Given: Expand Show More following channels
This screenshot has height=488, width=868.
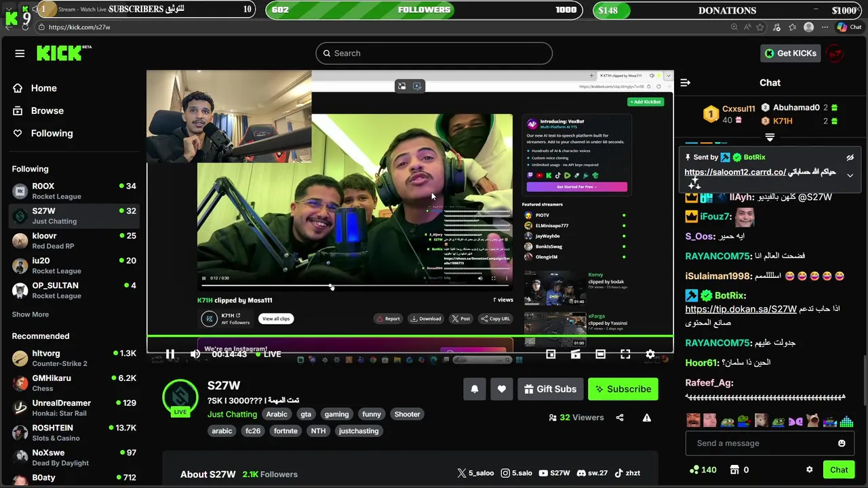Looking at the screenshot, I should (x=31, y=314).
